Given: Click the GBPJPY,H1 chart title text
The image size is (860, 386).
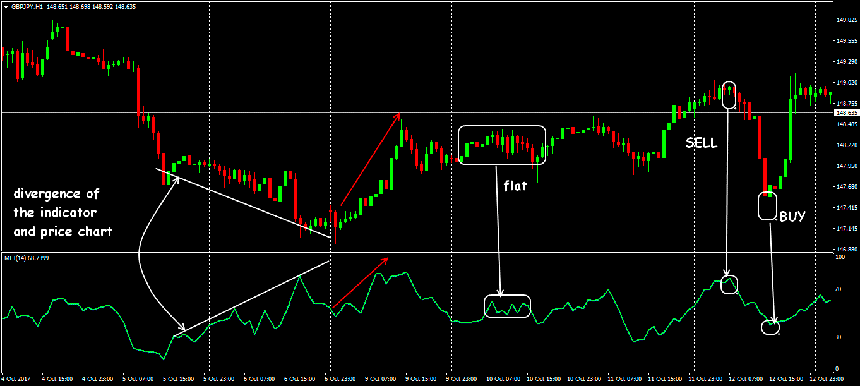Looking at the screenshot, I should pos(26,7).
